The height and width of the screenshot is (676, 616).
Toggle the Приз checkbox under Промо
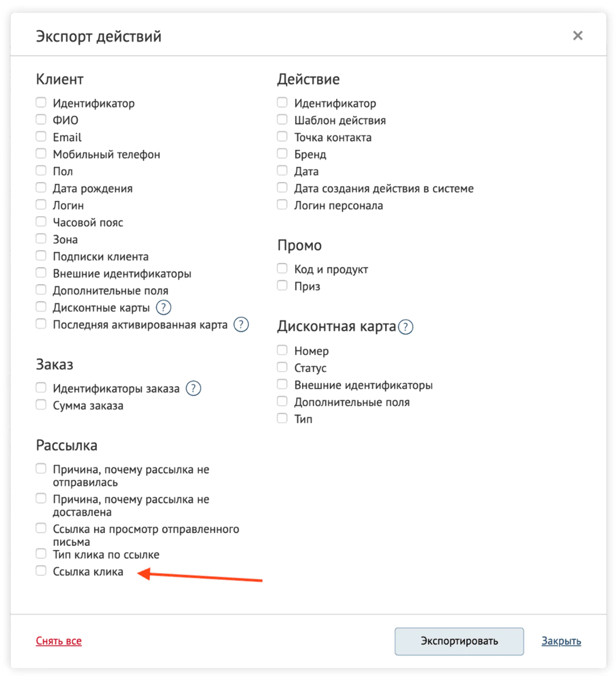click(x=282, y=285)
